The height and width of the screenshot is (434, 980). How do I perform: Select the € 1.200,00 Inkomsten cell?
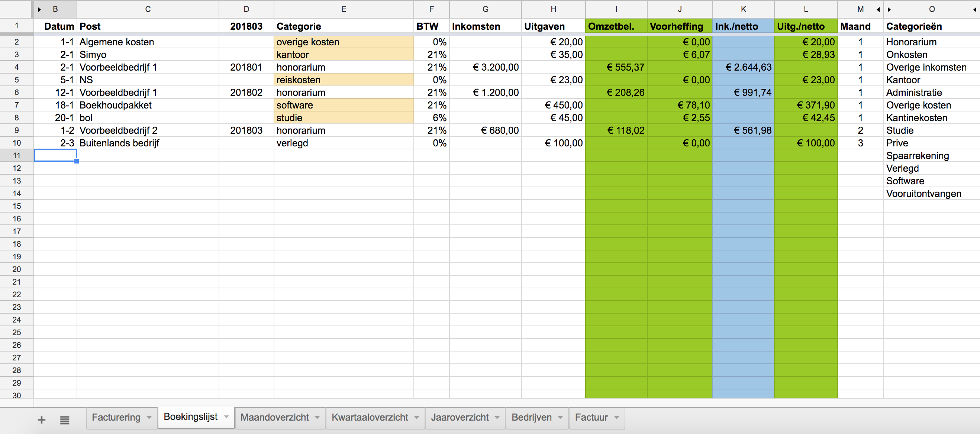[x=486, y=93]
